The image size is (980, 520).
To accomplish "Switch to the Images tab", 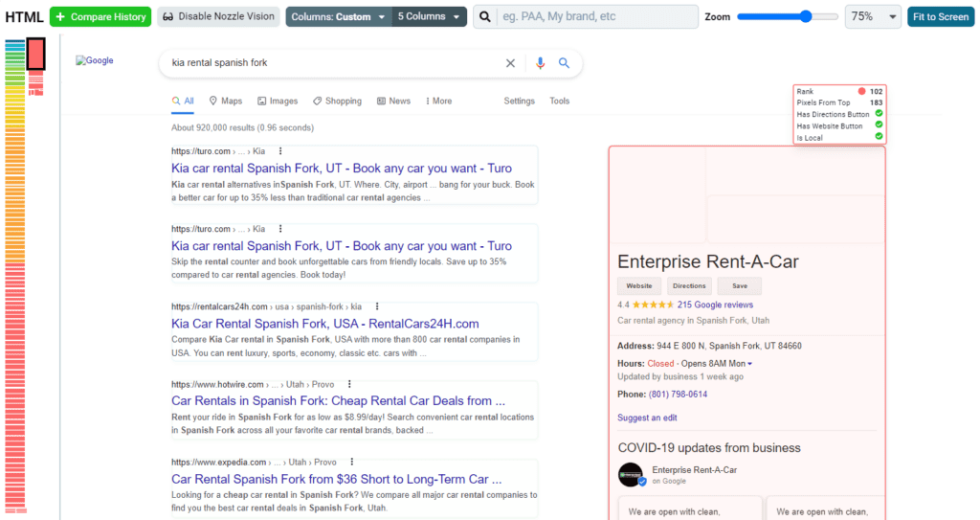I will coord(278,102).
